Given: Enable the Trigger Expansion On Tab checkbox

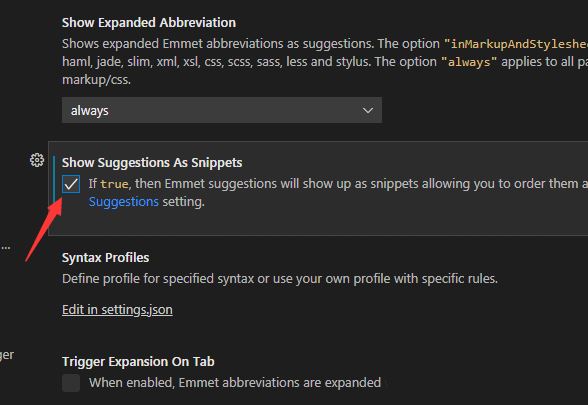Looking at the screenshot, I should click(71, 382).
